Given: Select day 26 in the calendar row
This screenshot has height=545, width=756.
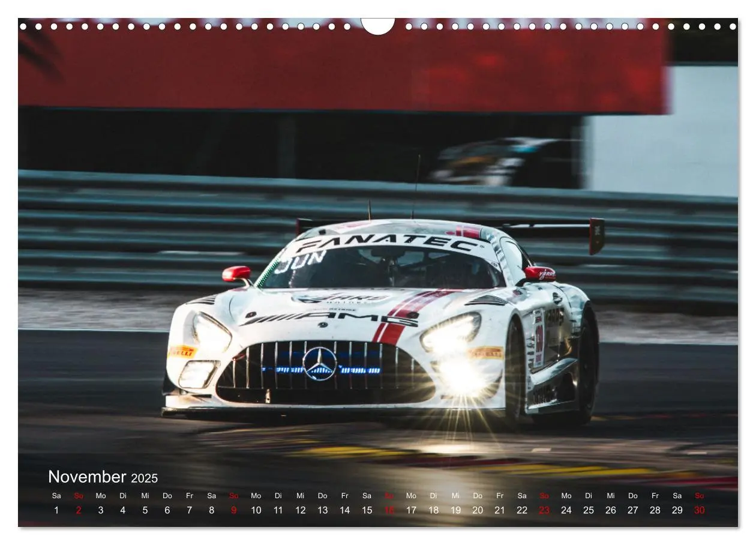Looking at the screenshot, I should coord(611,510).
